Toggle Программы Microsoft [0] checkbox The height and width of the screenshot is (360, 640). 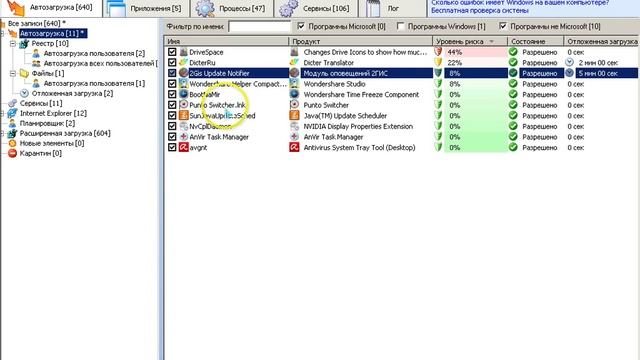click(x=301, y=26)
